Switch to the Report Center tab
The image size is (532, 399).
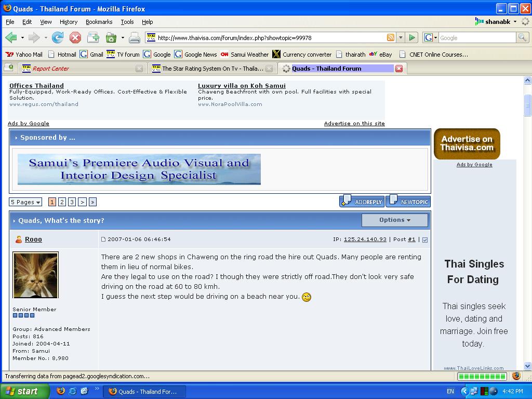82,68
